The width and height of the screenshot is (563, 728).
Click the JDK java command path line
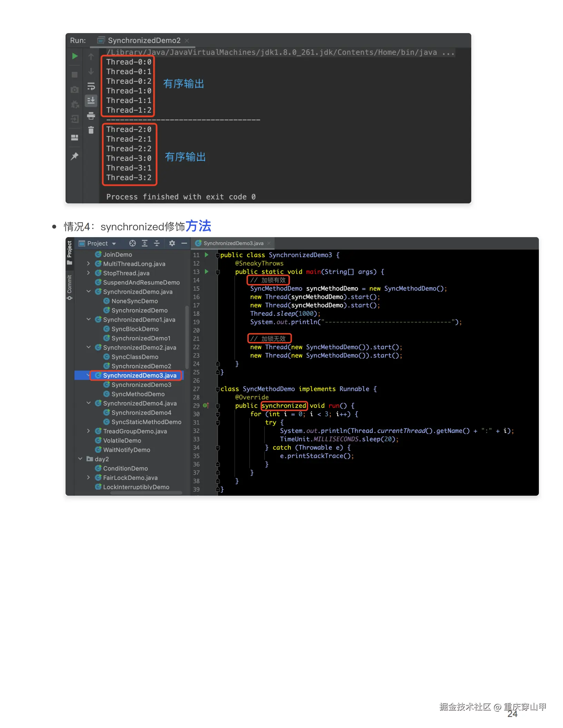click(x=280, y=52)
